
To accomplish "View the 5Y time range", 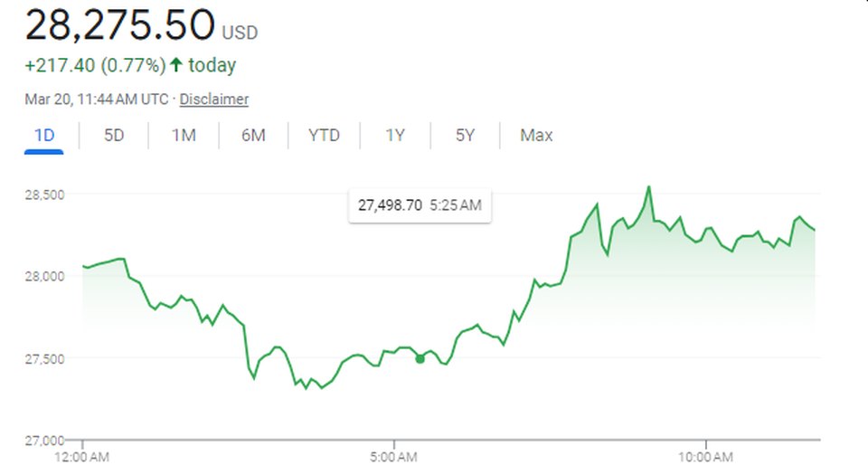I will pos(465,136).
